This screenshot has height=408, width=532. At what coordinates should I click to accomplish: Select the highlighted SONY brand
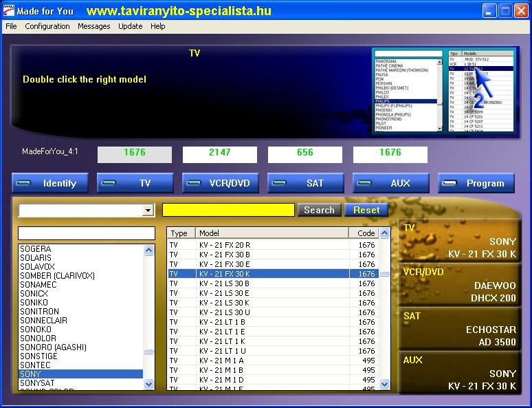click(x=80, y=374)
